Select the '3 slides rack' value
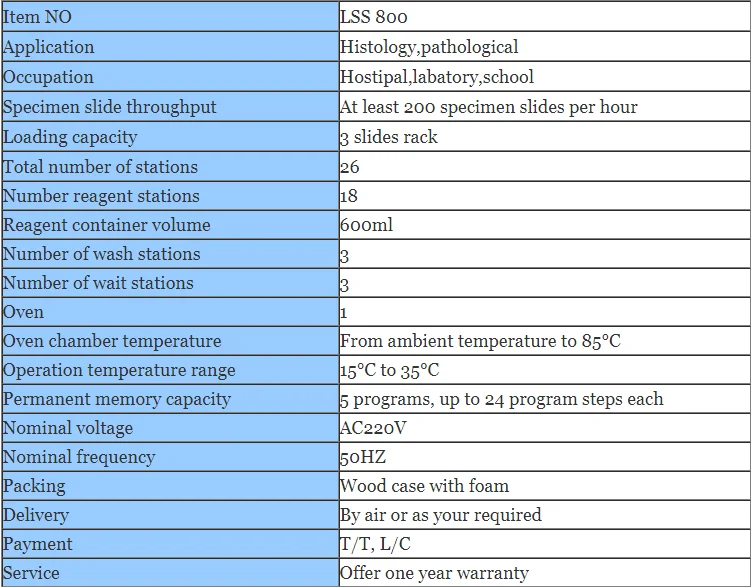The width and height of the screenshot is (752, 587). pos(388,137)
